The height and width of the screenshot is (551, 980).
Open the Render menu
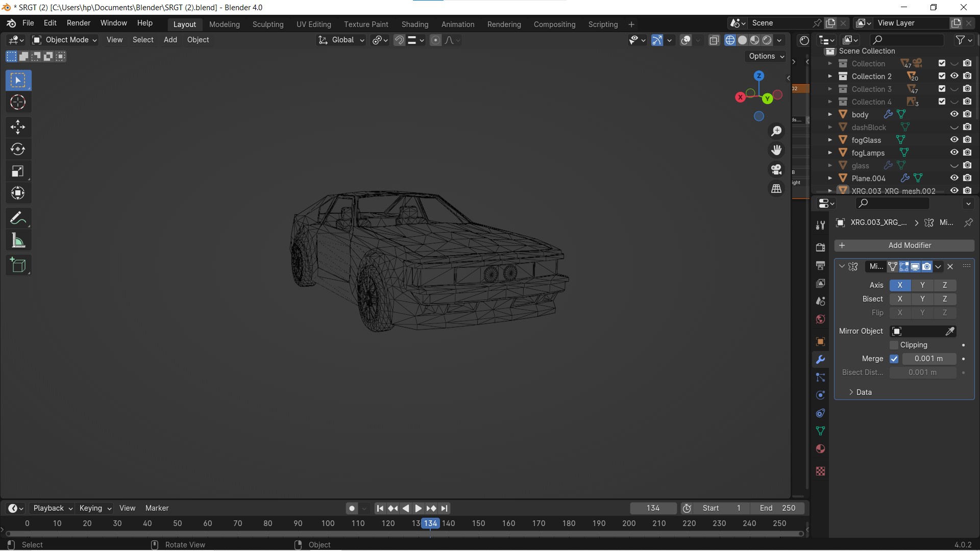tap(78, 23)
